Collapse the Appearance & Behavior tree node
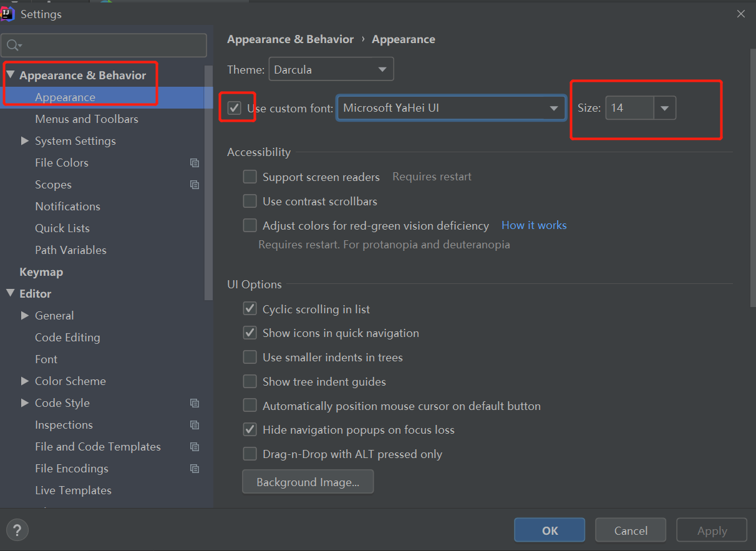The width and height of the screenshot is (756, 551). tap(10, 75)
